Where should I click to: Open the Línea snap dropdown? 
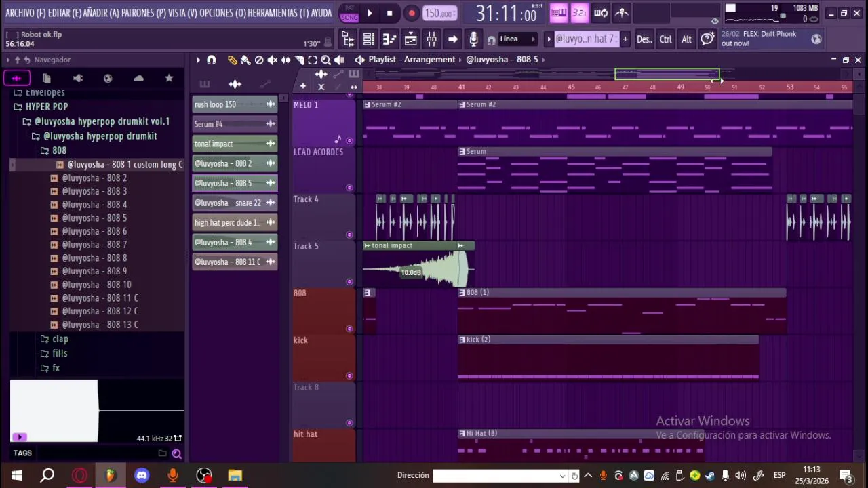point(519,39)
